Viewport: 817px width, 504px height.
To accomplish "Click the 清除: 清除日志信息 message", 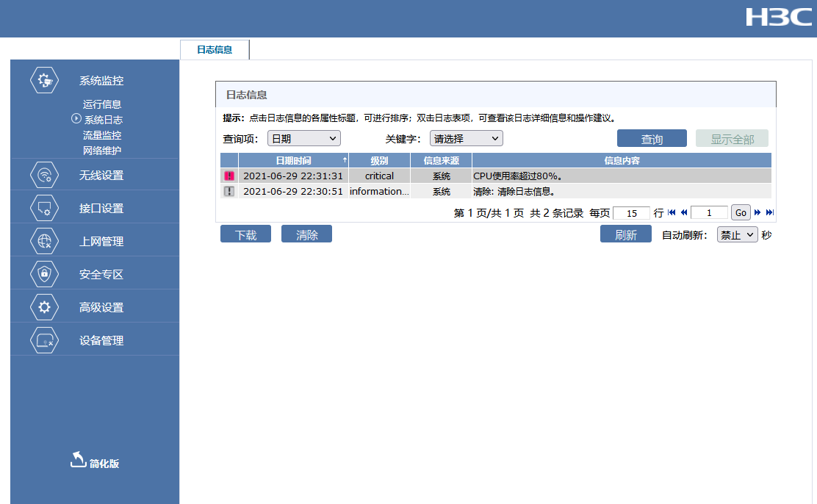I will (514, 191).
